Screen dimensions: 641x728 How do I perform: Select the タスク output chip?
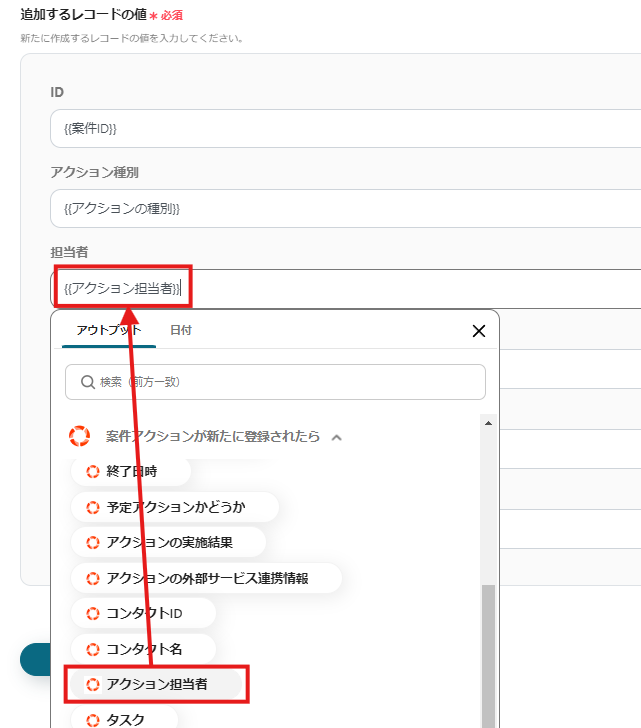(124, 719)
